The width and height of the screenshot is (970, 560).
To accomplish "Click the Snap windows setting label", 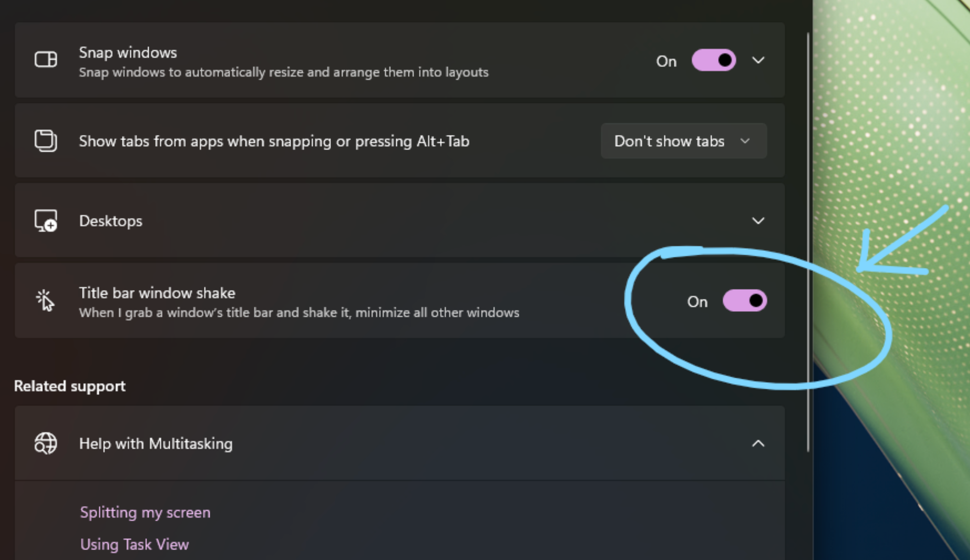I will click(x=127, y=52).
